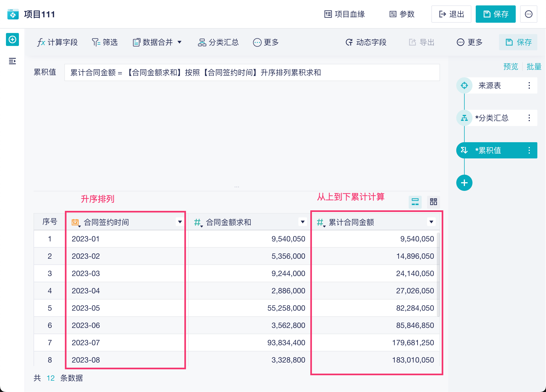Open the 分类汇总 toolbar item
Viewport: 546px width, 392px height.
tap(218, 42)
